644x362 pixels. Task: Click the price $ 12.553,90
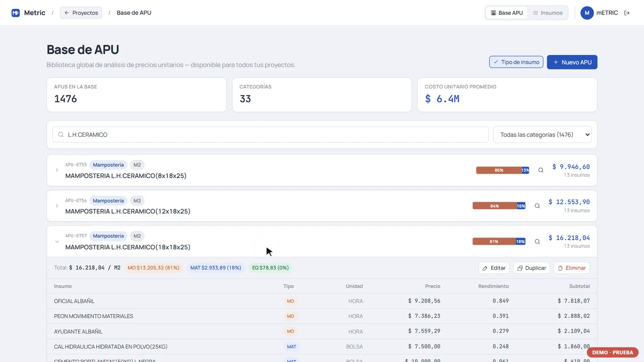569,202
